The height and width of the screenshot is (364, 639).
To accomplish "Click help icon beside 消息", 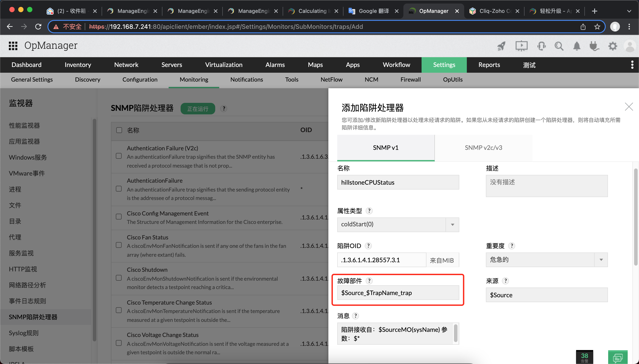I will [x=355, y=316].
